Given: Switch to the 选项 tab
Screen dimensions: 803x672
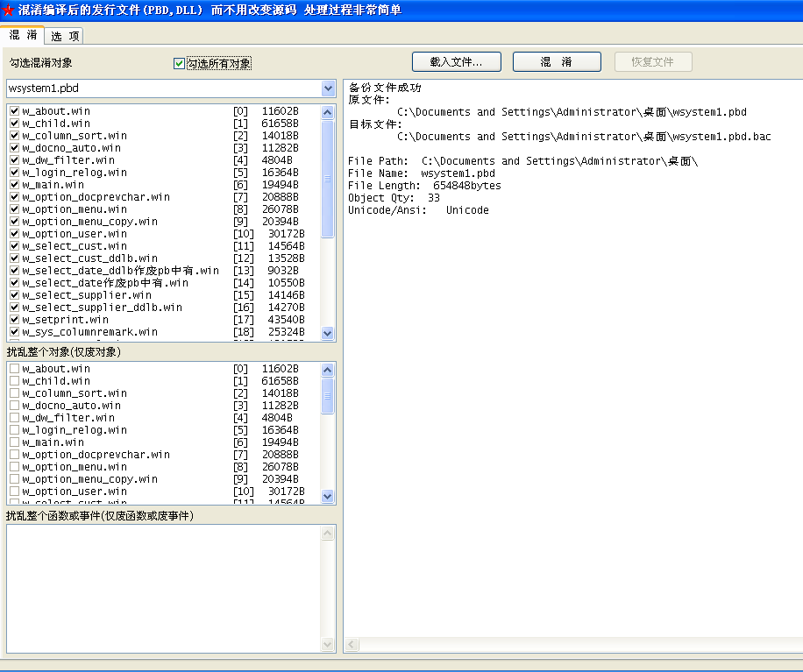Looking at the screenshot, I should click(65, 36).
